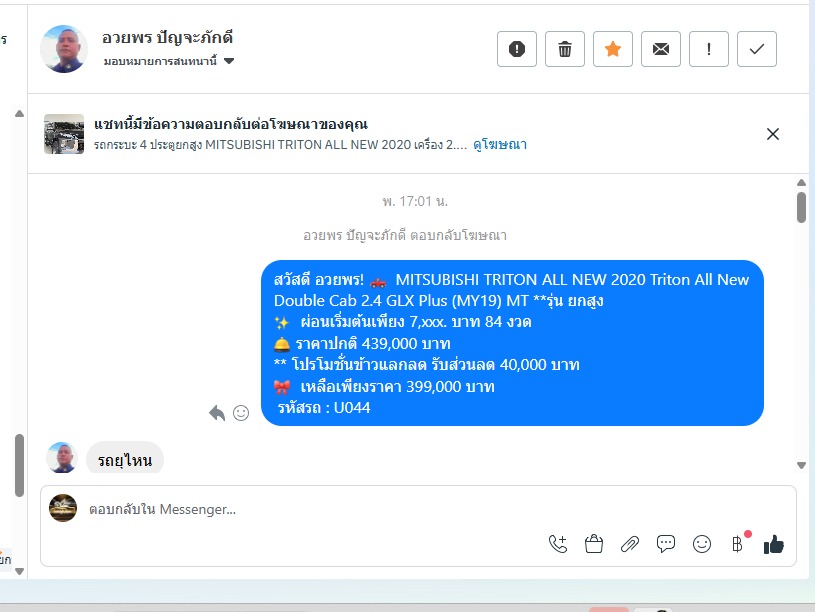Click แชทนี้มีข้อความตอบกลับต่อโฆษณาของคุณ banner title
The width and height of the screenshot is (815, 612).
[x=231, y=124]
